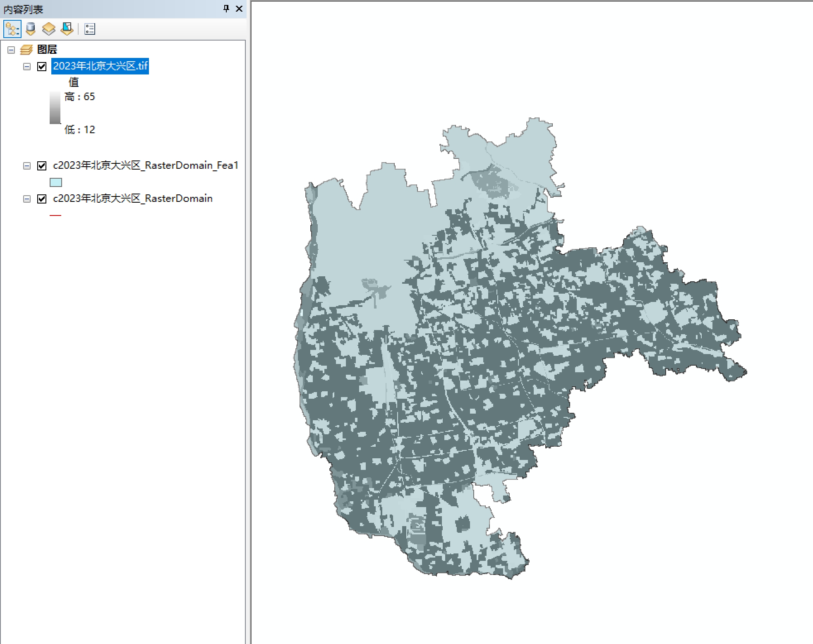Switch to List By Source view
Screen dimensions: 813x644
click(31, 29)
